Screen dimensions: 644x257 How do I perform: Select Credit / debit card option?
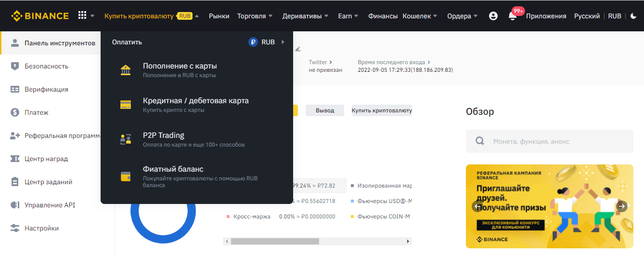[197, 105]
